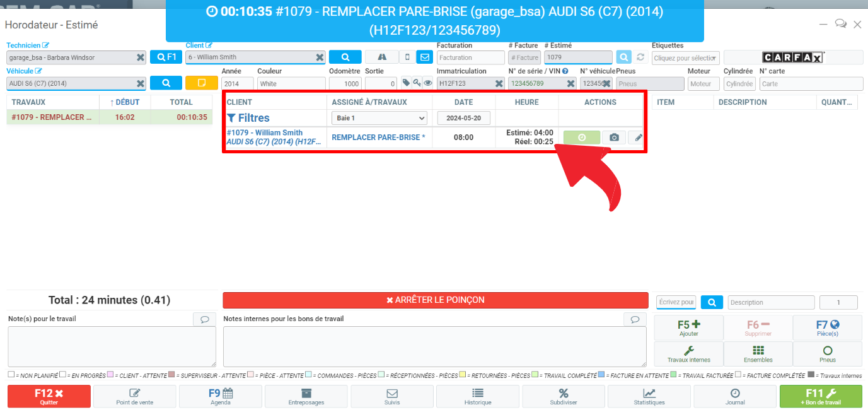
Task: Click the 2024-05-20 date field
Action: click(x=463, y=118)
